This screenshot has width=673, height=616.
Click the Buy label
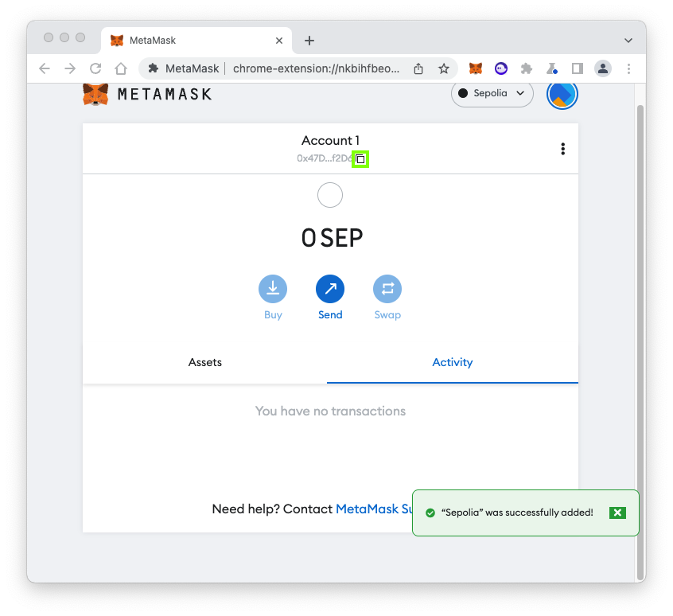(273, 314)
